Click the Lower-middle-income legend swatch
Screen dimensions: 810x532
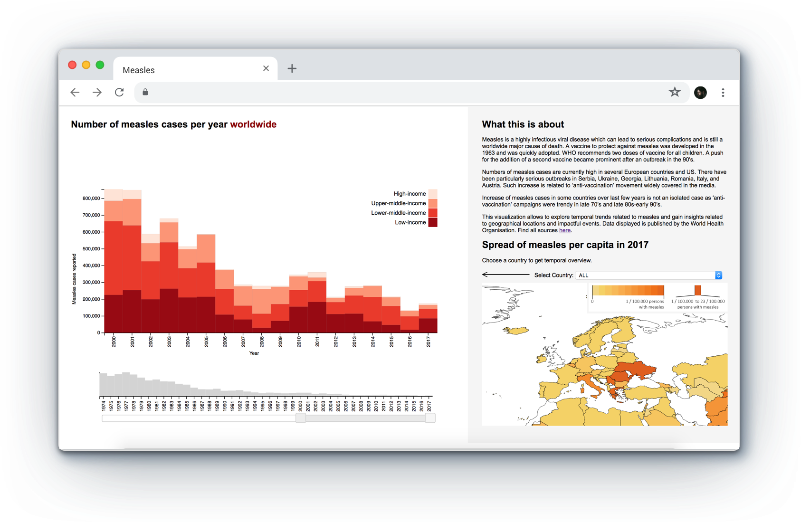click(433, 213)
